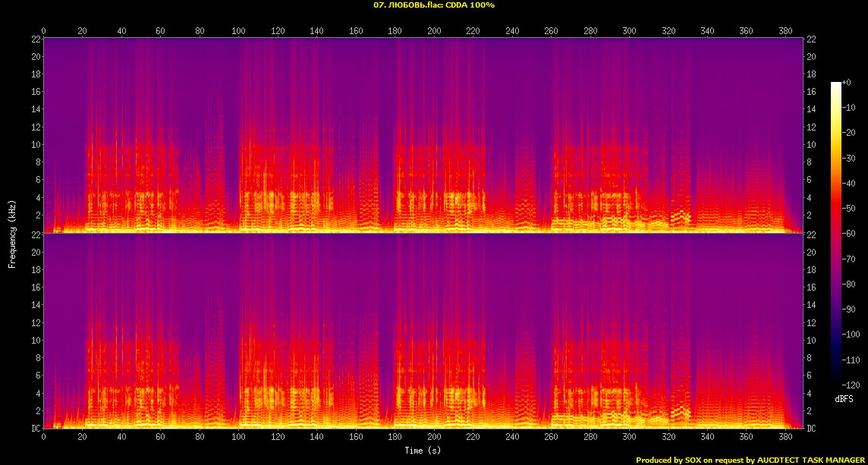The image size is (868, 465).
Task: Click the "Time (s)" axis label
Action: [423, 451]
